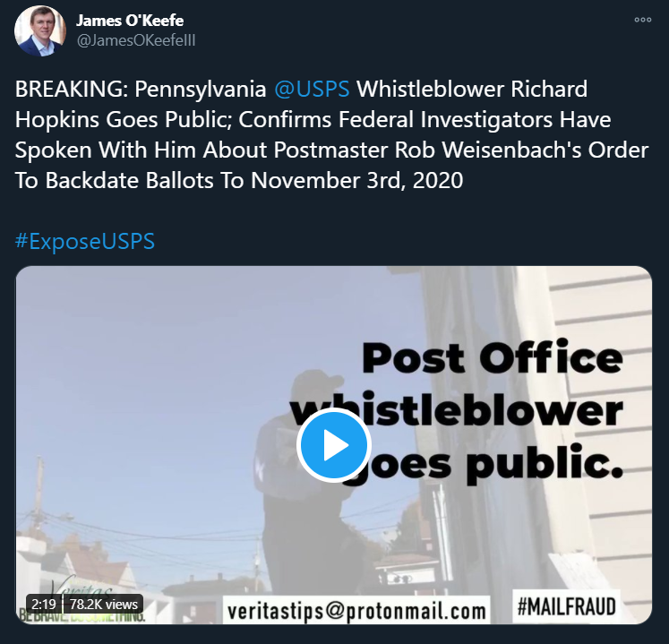
Task: Click the 78.2K views counter
Action: (104, 604)
